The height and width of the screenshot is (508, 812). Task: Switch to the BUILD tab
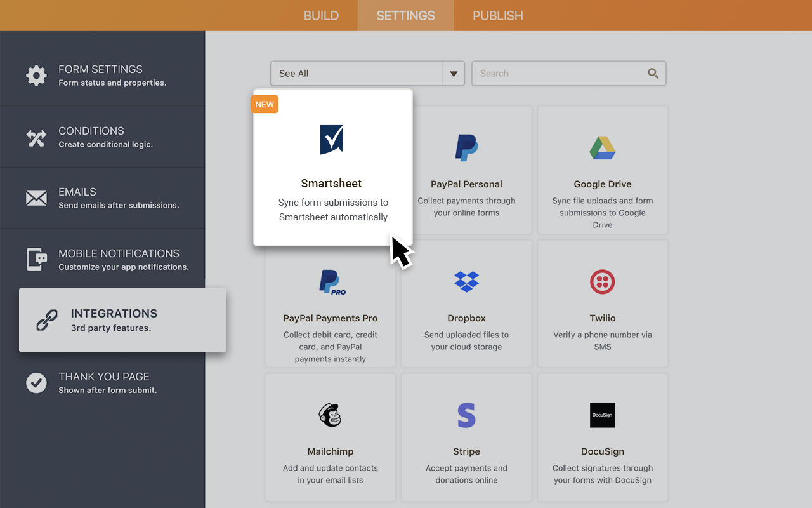[321, 15]
